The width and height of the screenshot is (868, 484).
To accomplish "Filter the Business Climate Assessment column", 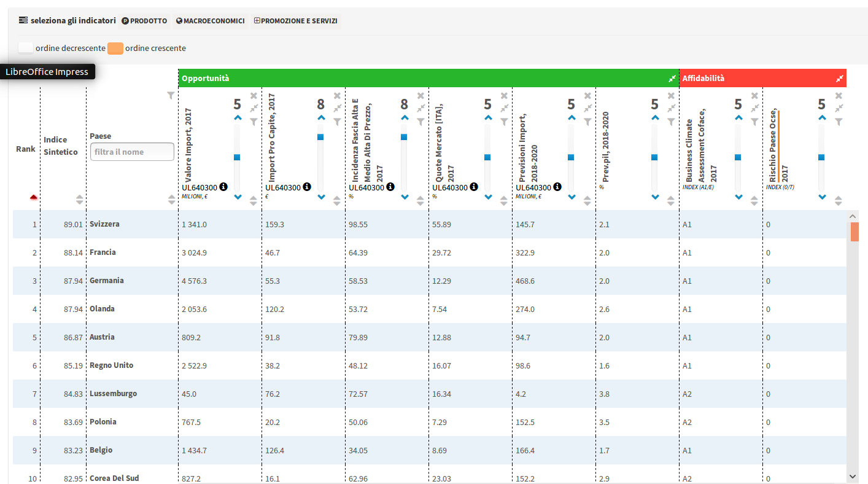I will pyautogui.click(x=754, y=122).
